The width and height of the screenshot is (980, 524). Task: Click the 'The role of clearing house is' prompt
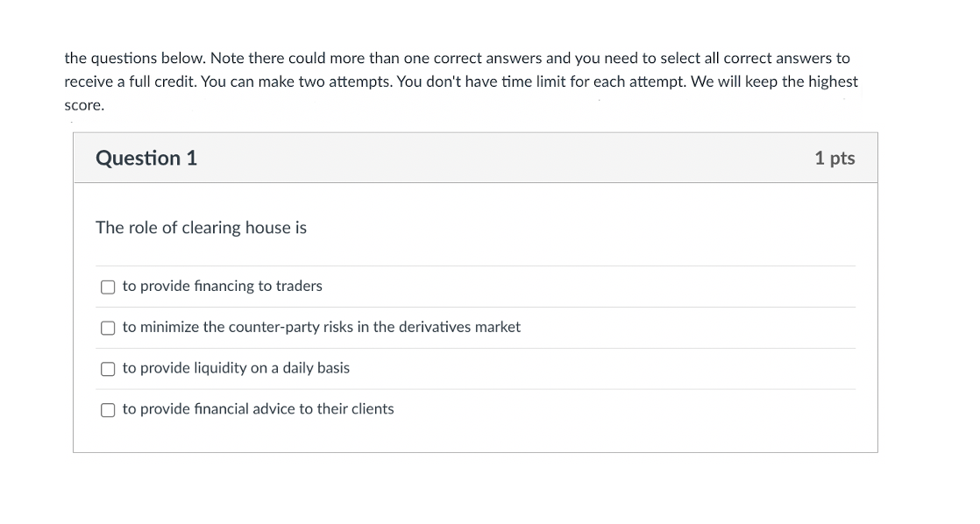[201, 228]
